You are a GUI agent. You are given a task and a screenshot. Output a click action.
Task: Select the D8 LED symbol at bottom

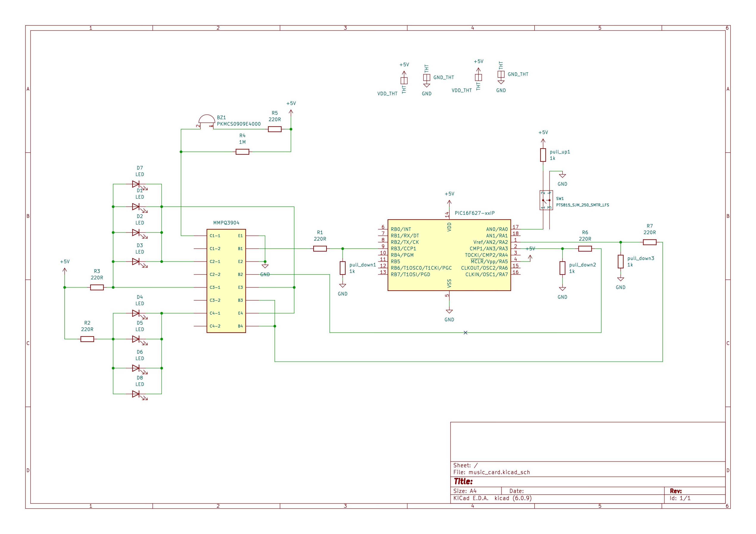click(x=136, y=394)
